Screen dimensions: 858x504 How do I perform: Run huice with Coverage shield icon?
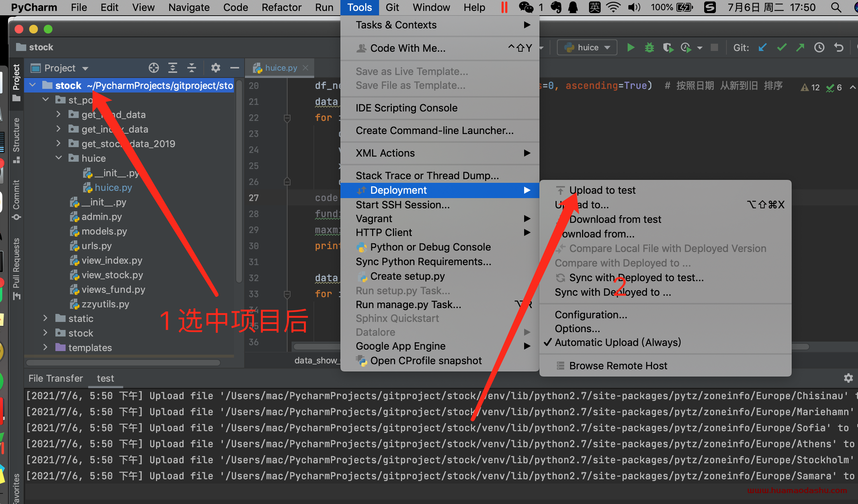point(668,48)
